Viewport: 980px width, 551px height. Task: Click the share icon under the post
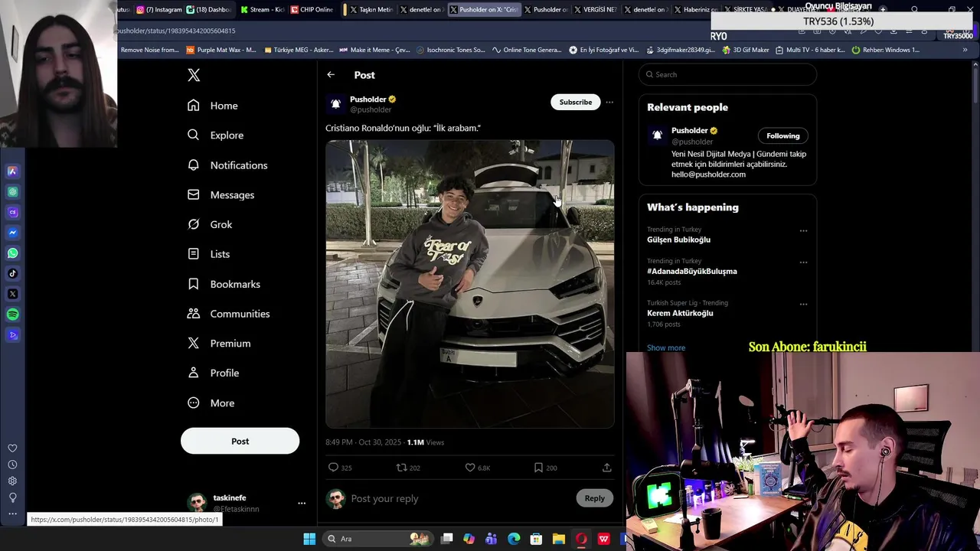pyautogui.click(x=607, y=468)
